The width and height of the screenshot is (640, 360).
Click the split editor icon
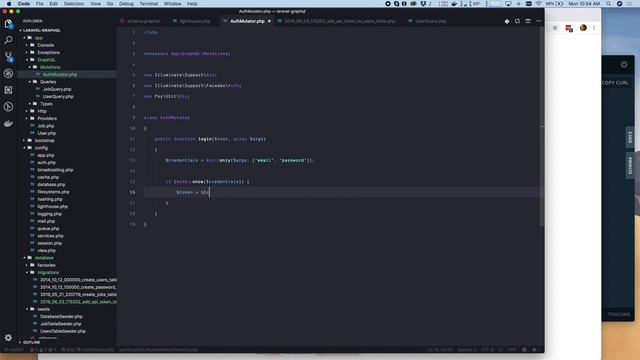528,21
